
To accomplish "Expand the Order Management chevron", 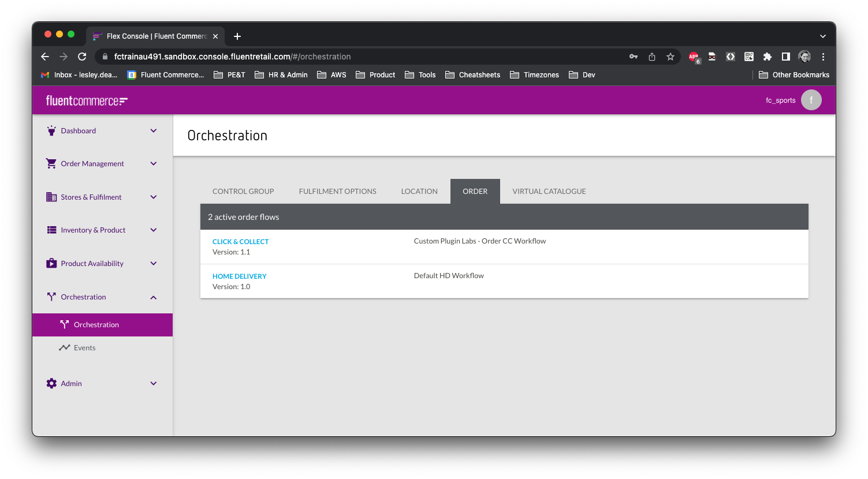I will click(154, 163).
